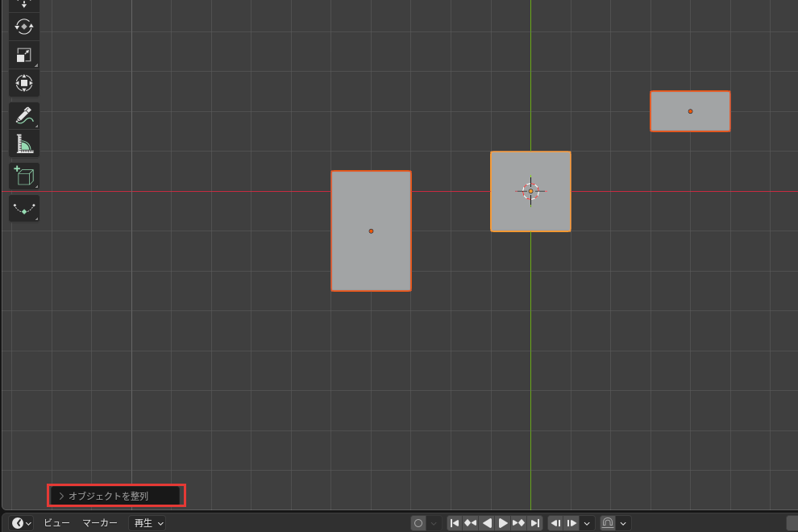This screenshot has width=798, height=532.
Task: Select the Measure ruler tool
Action: (x=24, y=144)
